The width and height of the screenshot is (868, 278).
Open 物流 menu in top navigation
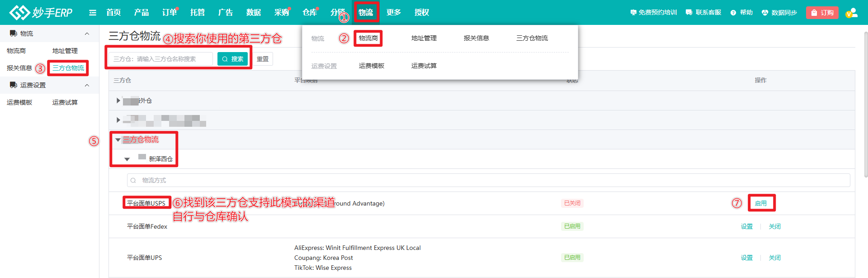tap(366, 12)
